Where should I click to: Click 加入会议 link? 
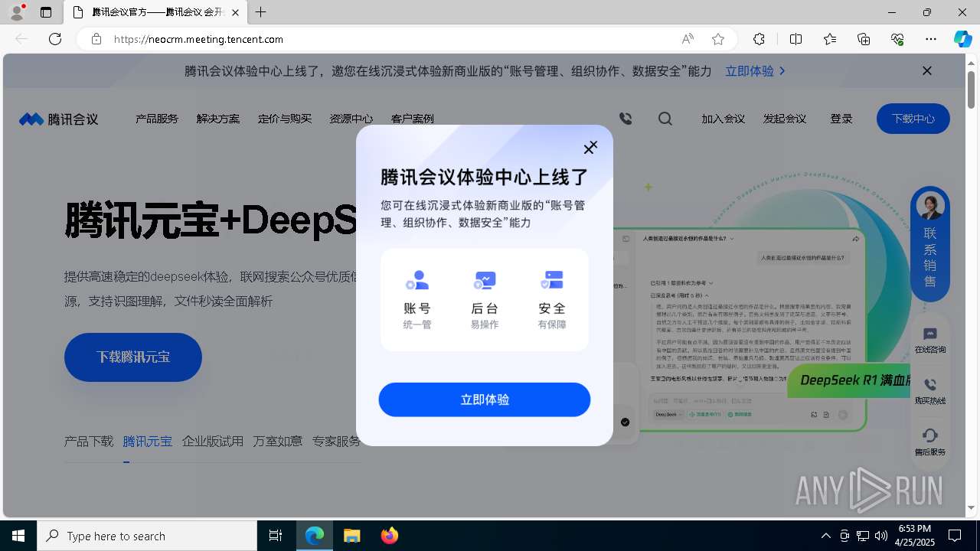[x=724, y=119]
